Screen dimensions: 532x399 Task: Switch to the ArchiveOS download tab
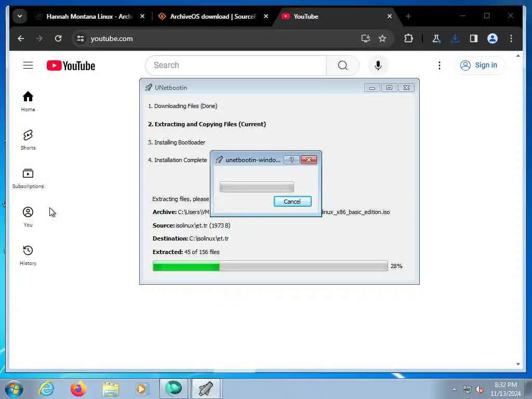click(x=212, y=16)
